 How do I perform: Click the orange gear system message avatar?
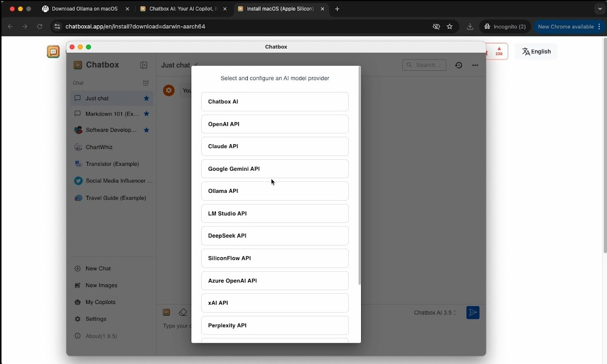[169, 90]
